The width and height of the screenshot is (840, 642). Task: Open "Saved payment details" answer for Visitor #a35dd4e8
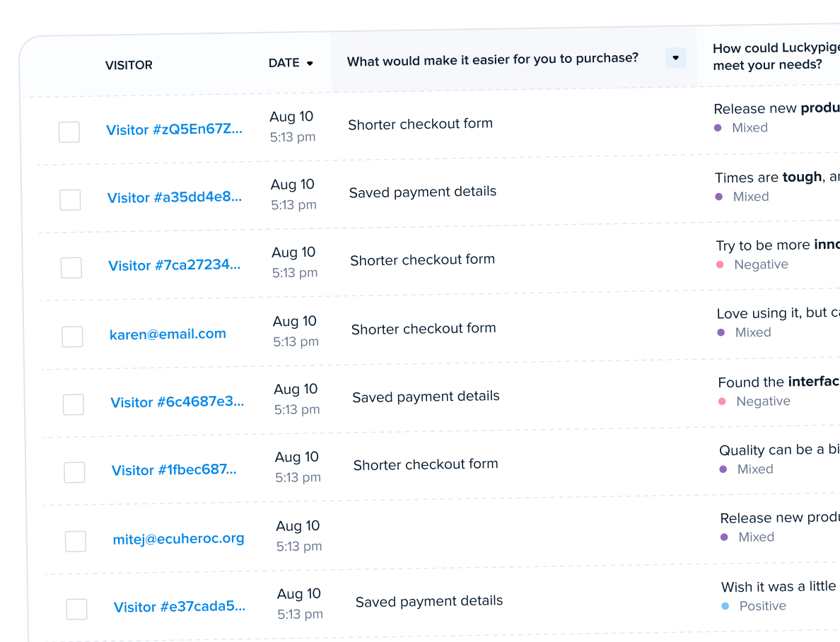423,192
